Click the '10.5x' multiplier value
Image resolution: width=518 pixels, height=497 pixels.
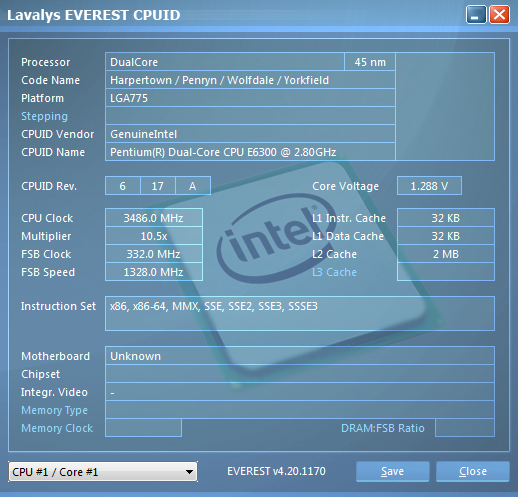[x=154, y=236]
